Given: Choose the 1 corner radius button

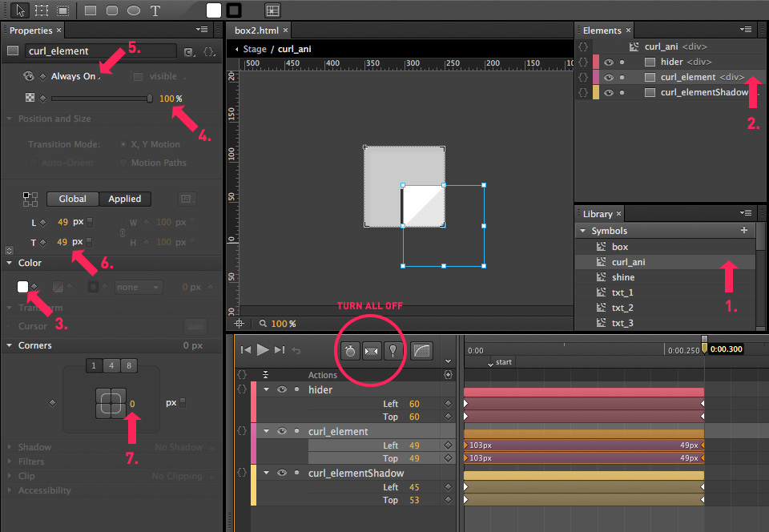Looking at the screenshot, I should (94, 365).
